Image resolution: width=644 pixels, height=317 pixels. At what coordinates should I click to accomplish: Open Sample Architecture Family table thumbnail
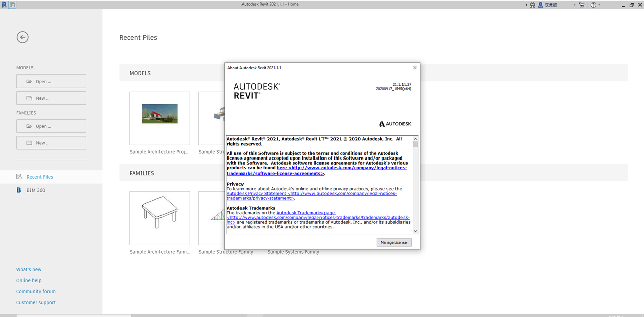pyautogui.click(x=159, y=218)
